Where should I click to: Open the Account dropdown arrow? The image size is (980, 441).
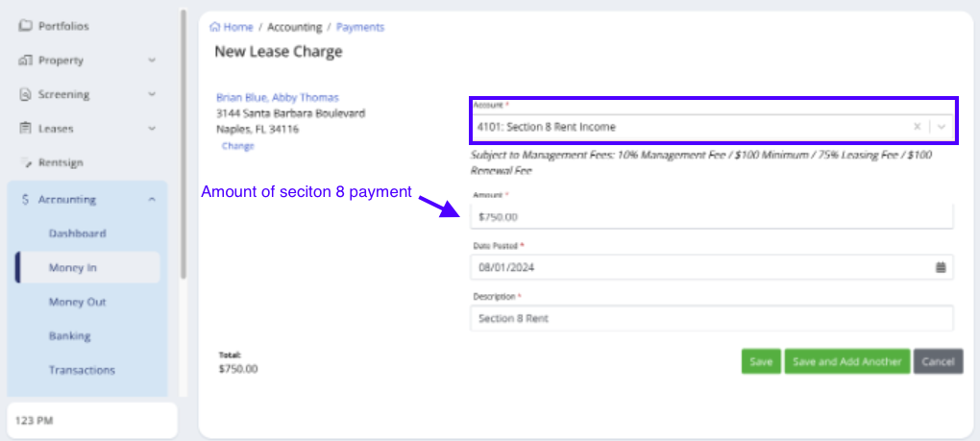[x=943, y=127]
